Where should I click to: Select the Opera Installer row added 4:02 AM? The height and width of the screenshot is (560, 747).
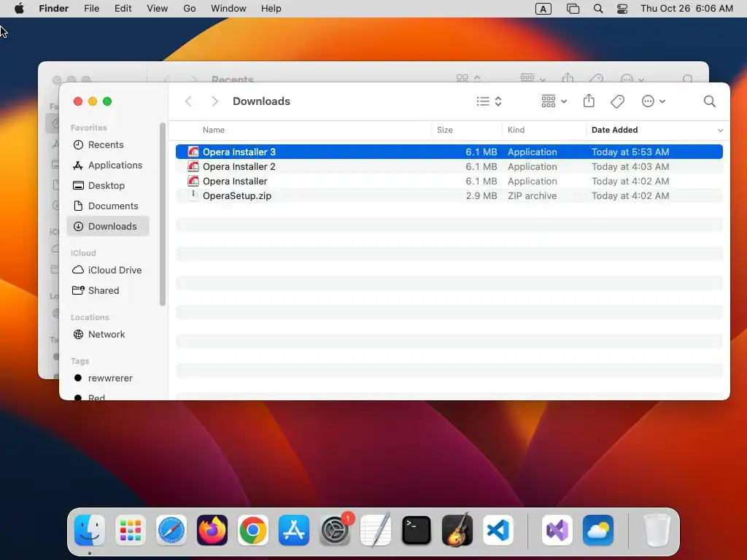pyautogui.click(x=449, y=181)
